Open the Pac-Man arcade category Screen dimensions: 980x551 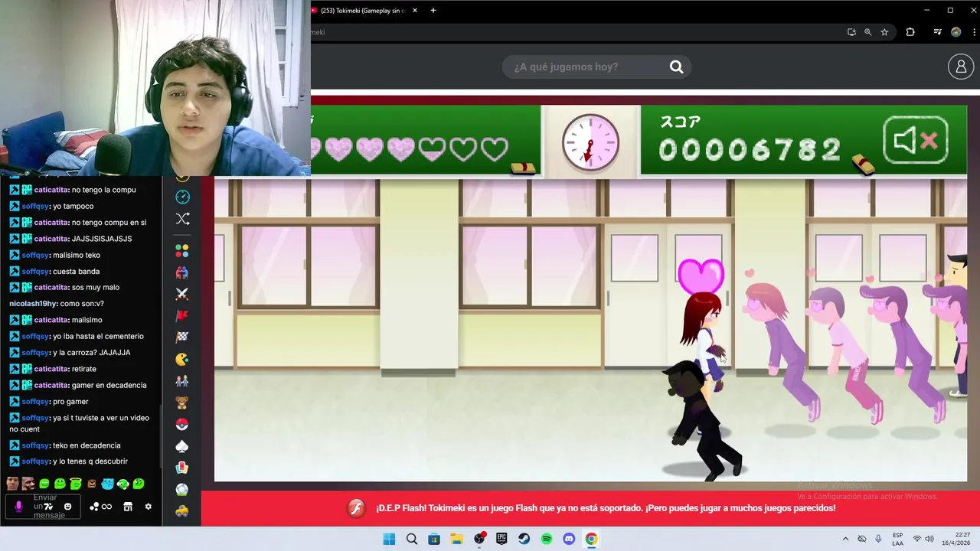click(182, 359)
